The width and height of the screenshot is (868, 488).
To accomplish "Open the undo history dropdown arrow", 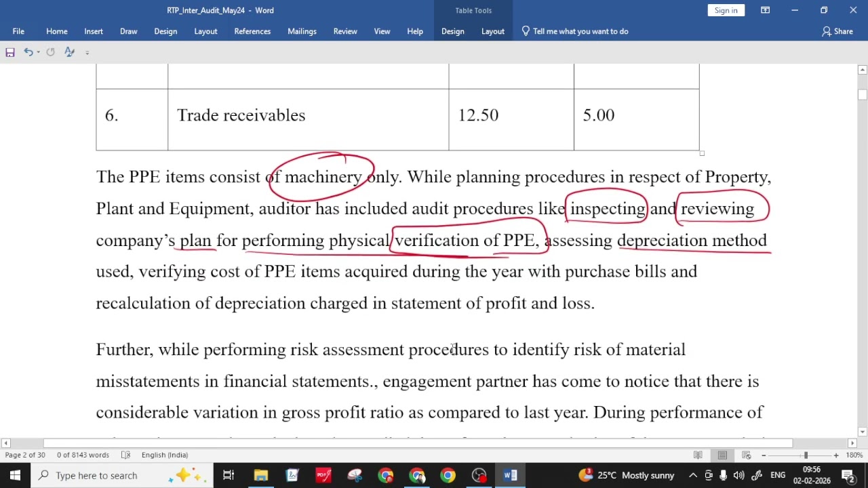I will coord(38,52).
